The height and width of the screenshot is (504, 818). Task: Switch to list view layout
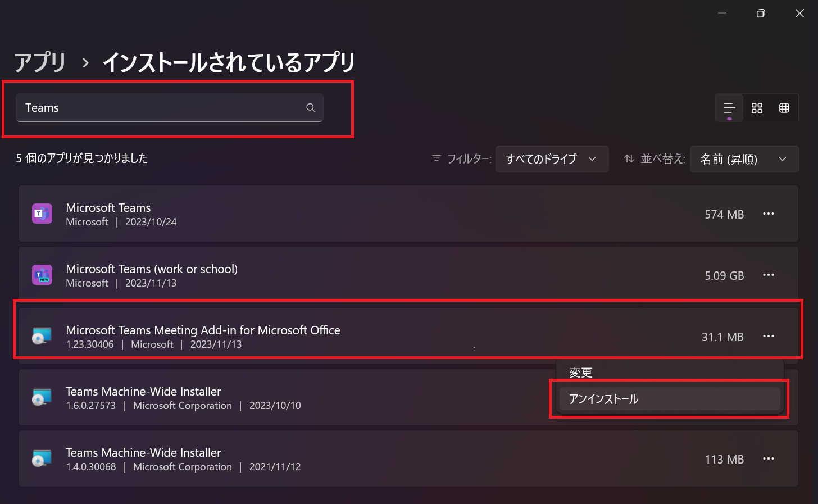point(729,108)
